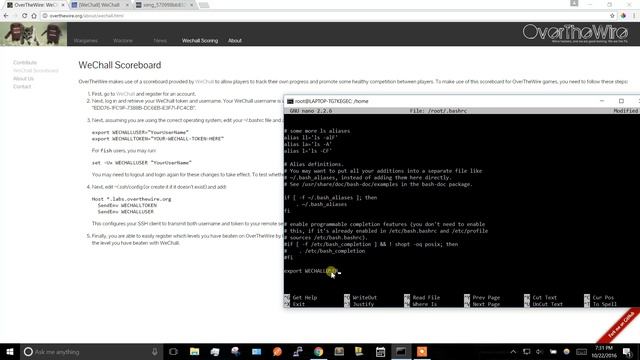Bookmark this page with the star icon
This screenshot has width=640, height=360.
[x=612, y=16]
